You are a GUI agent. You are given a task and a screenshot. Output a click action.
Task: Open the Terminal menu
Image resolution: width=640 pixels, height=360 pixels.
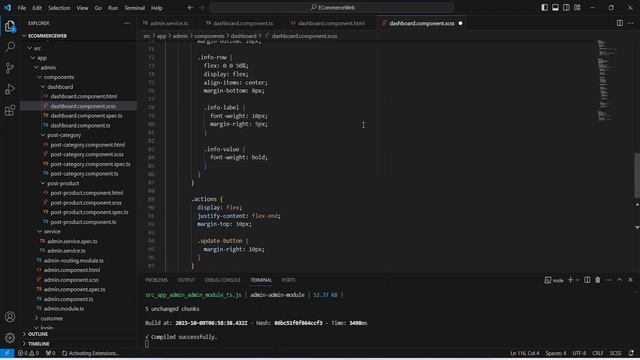[134, 8]
